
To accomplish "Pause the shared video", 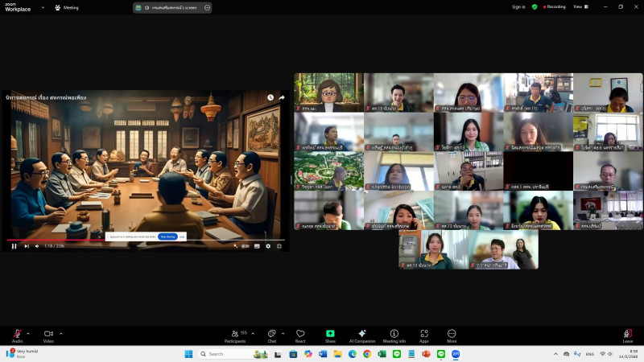I will pyautogui.click(x=14, y=246).
